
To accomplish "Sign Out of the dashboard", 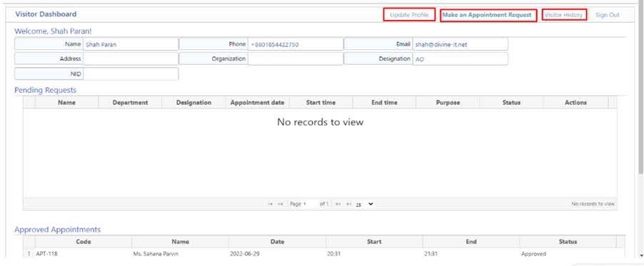I will tap(607, 15).
